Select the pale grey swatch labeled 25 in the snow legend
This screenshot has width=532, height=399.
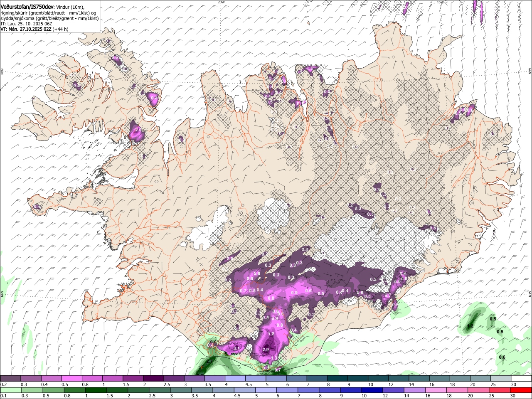pos(500,379)
